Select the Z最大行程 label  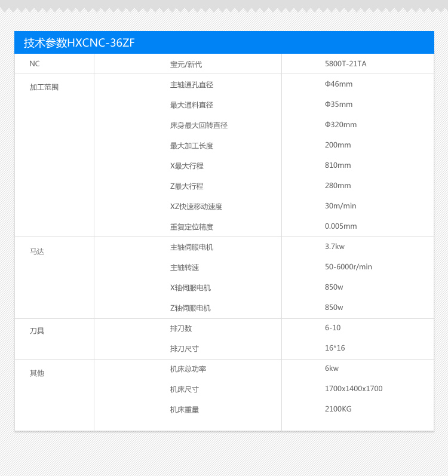[186, 186]
